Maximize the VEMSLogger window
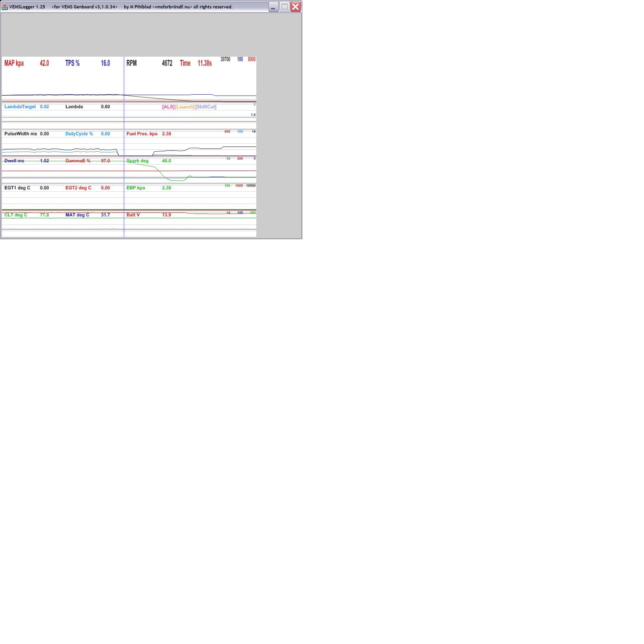Viewport: 644px width, 644px height. (x=284, y=7)
